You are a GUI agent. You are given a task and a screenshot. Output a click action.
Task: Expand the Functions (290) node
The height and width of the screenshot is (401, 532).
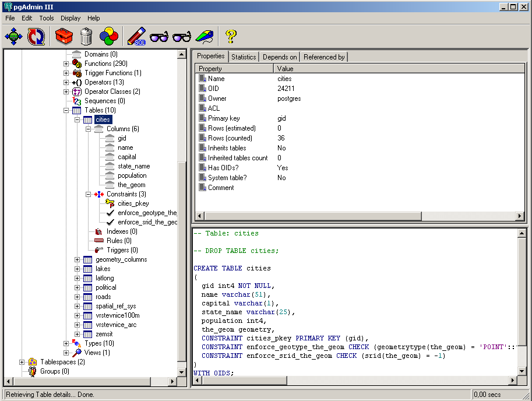tap(66, 64)
